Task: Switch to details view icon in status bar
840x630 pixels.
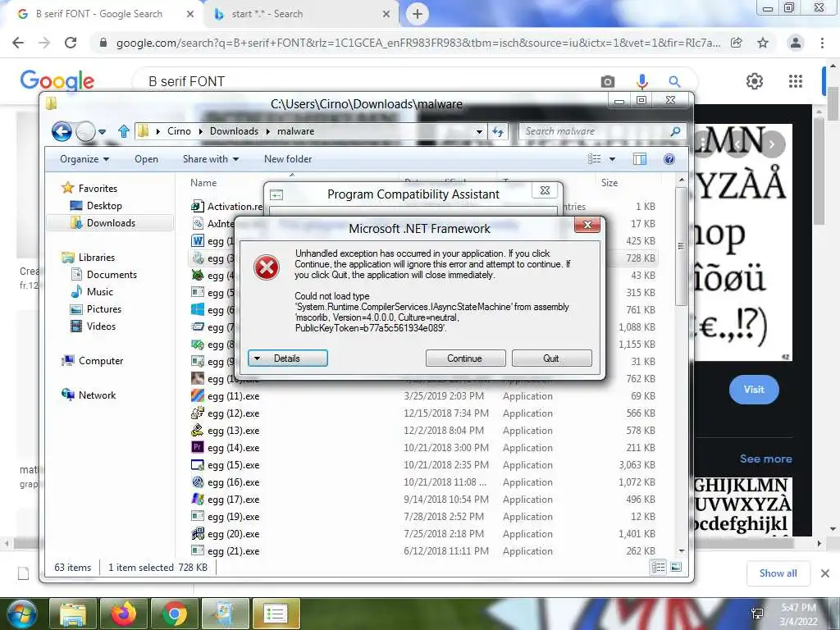Action: click(x=658, y=568)
